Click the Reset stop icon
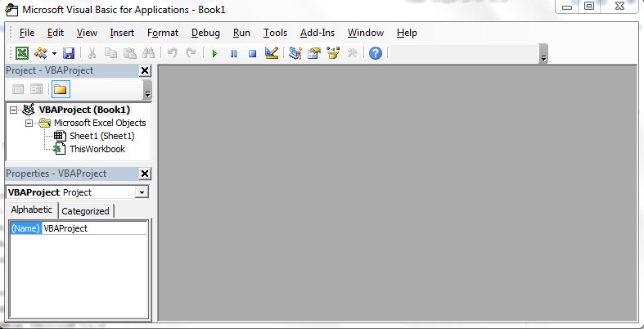Screen dimensions: 644x329 [x=253, y=53]
